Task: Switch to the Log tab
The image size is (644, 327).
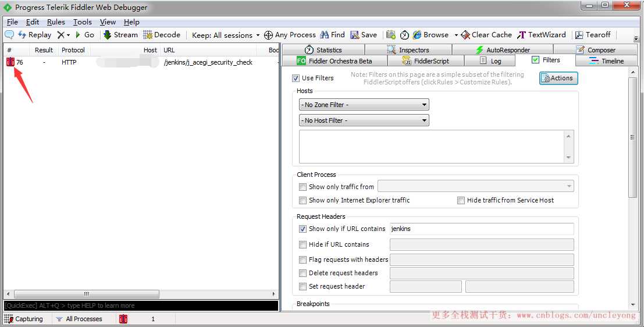Action: point(490,61)
